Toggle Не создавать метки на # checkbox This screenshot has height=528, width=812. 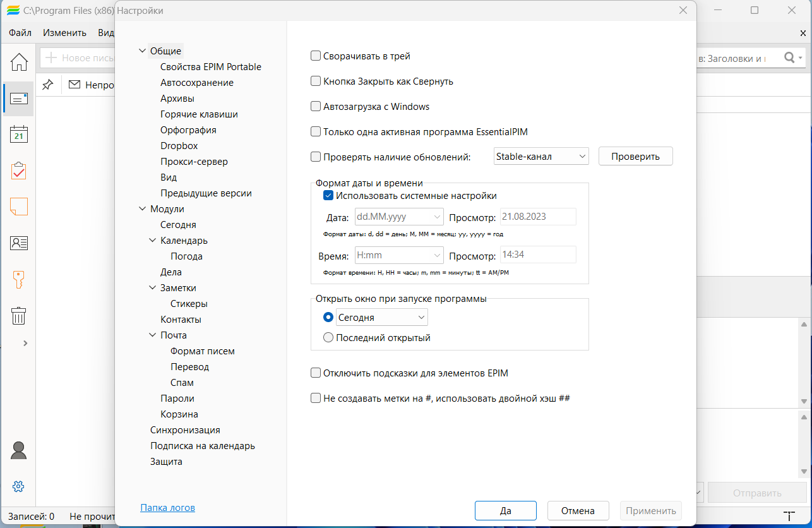(316, 399)
